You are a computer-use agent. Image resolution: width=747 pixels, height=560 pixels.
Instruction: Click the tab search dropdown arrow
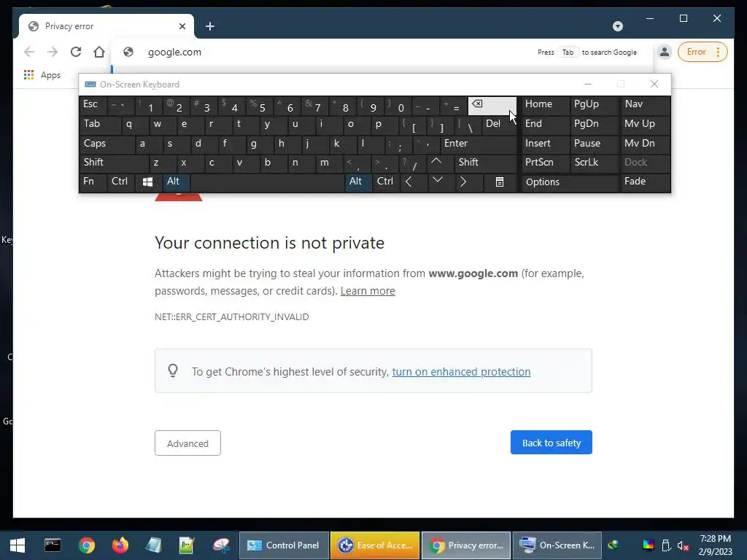[617, 26]
